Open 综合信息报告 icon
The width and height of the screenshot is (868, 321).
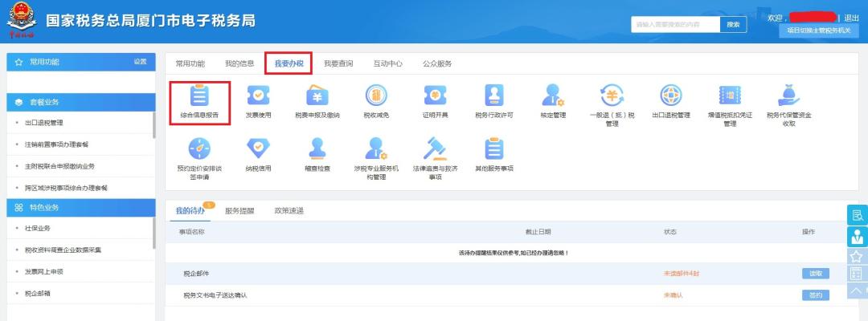199,95
